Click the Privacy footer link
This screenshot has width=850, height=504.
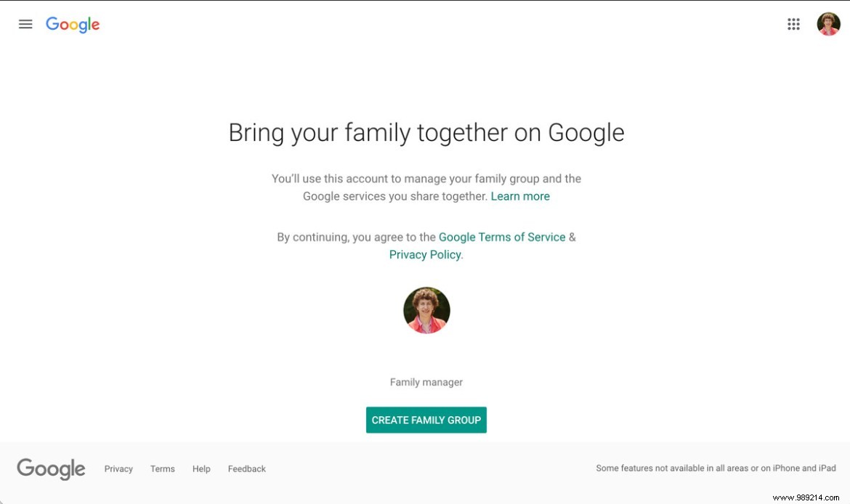[118, 468]
